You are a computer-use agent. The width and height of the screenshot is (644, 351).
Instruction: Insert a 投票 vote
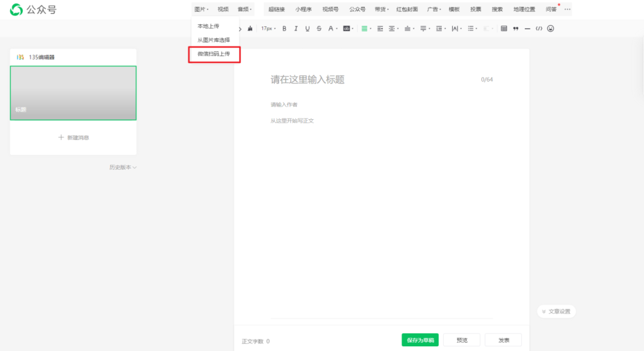click(x=476, y=10)
